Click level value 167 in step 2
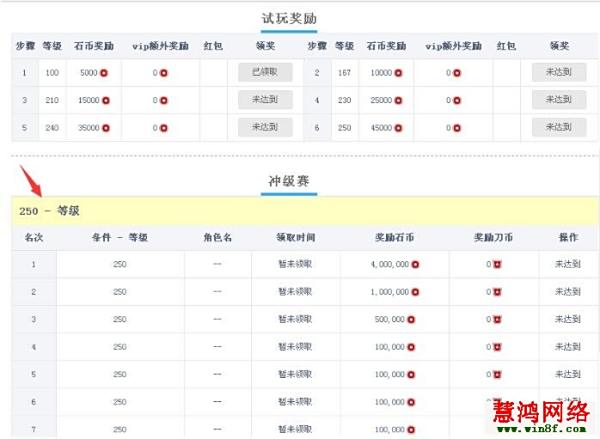 click(x=344, y=73)
